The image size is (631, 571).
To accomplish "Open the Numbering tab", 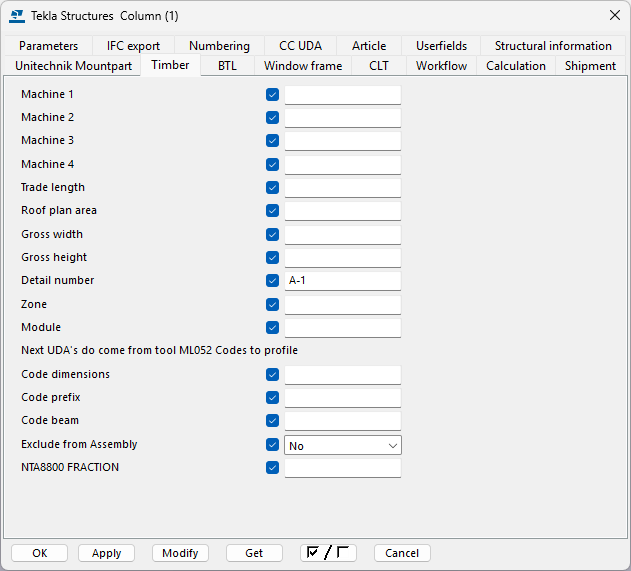I will click(219, 46).
